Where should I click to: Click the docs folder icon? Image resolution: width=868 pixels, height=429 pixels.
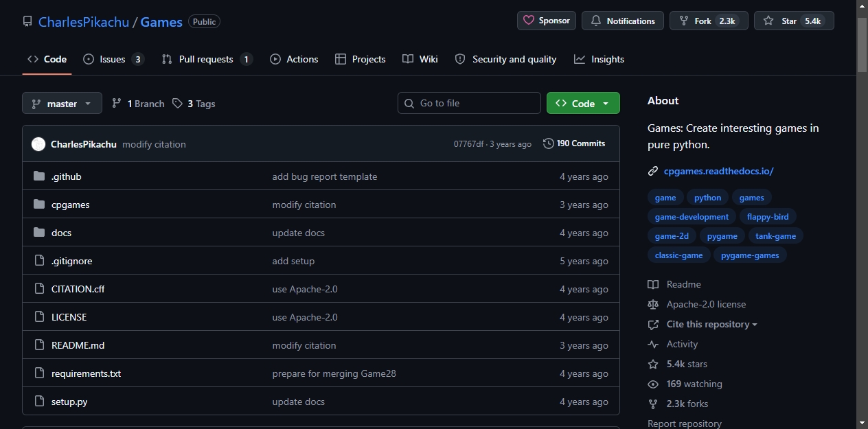click(x=38, y=233)
